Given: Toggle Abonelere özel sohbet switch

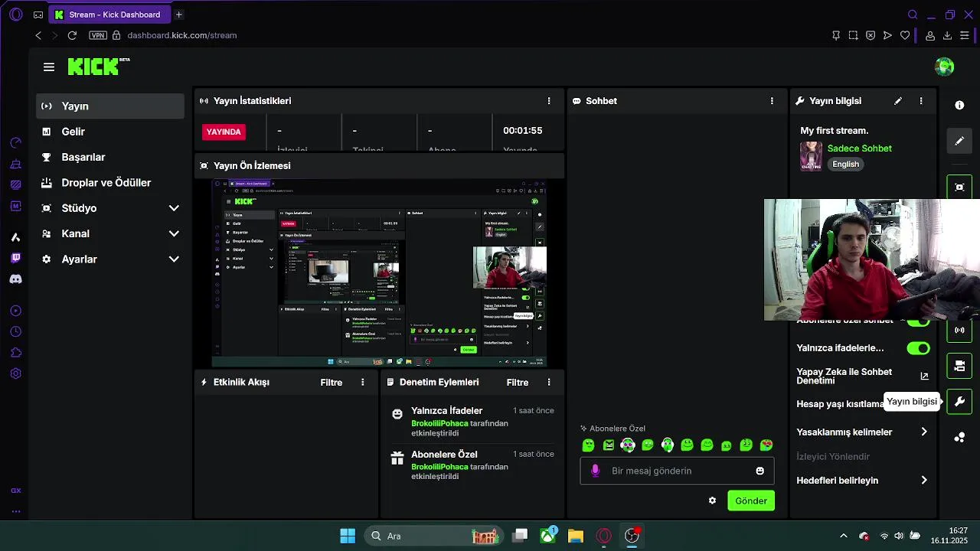Looking at the screenshot, I should (x=918, y=321).
